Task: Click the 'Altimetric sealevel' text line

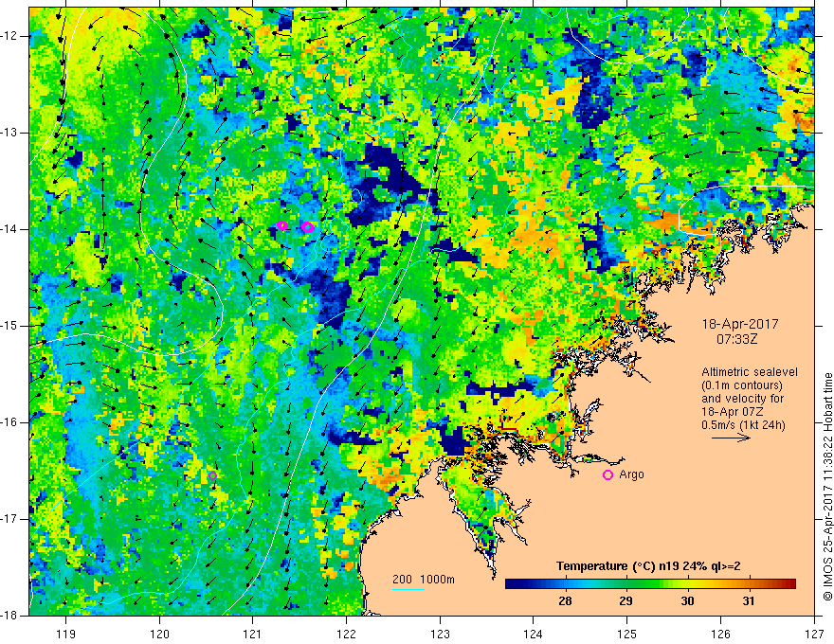Action: (750, 372)
